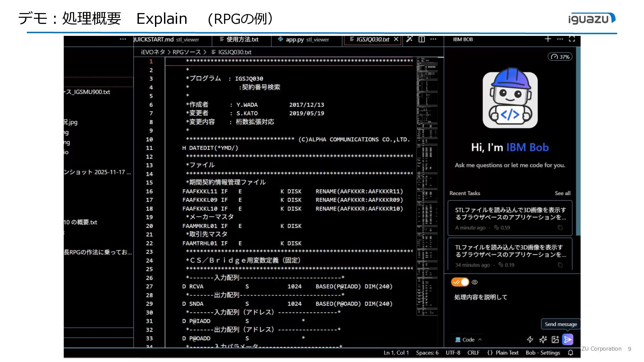This screenshot has height=362, width=644.
Task: Click the RPGソース breadcrumb folder
Action: (186, 52)
